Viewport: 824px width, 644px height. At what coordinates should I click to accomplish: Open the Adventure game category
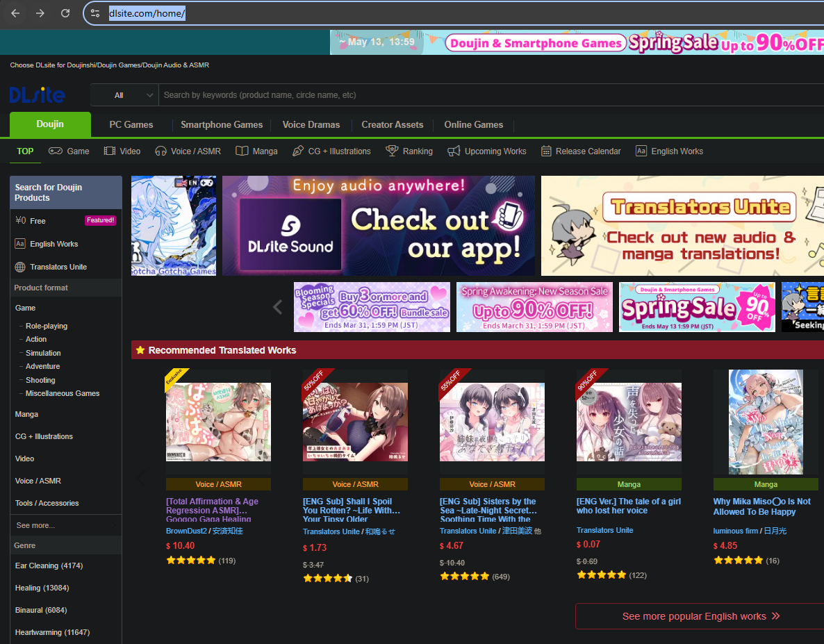pyautogui.click(x=42, y=366)
